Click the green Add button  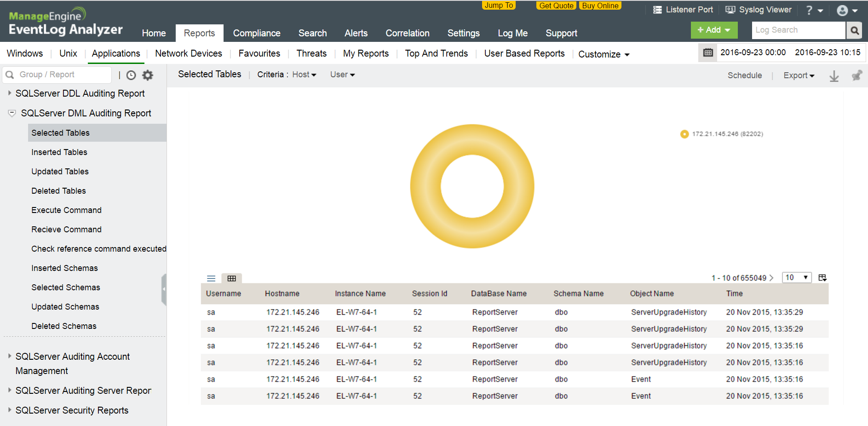(713, 30)
